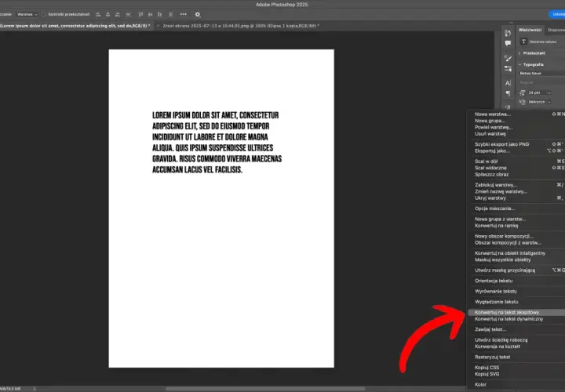
Task: Expand the Przekształć section
Action: pos(519,53)
